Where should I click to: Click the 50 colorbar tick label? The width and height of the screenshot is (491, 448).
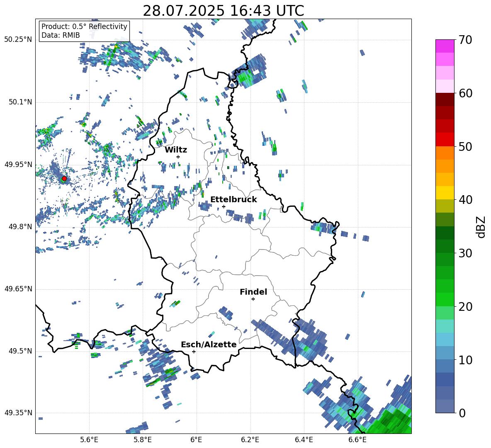(x=465, y=147)
